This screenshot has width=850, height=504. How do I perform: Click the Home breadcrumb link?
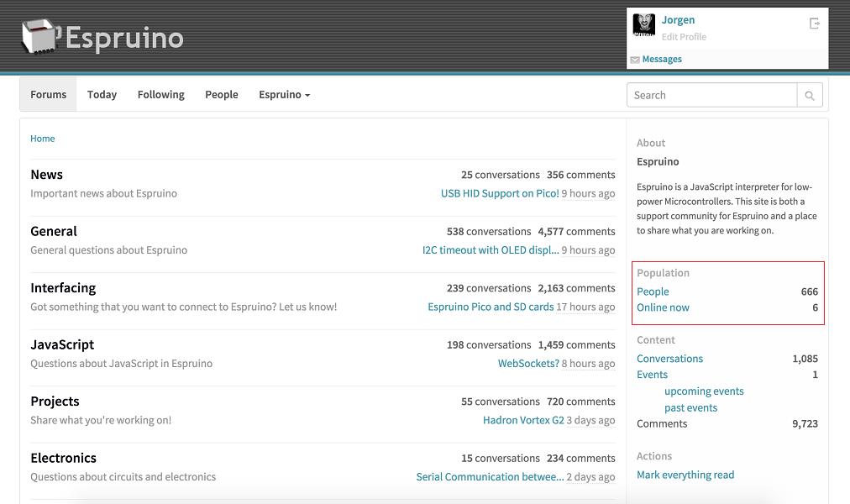(42, 139)
